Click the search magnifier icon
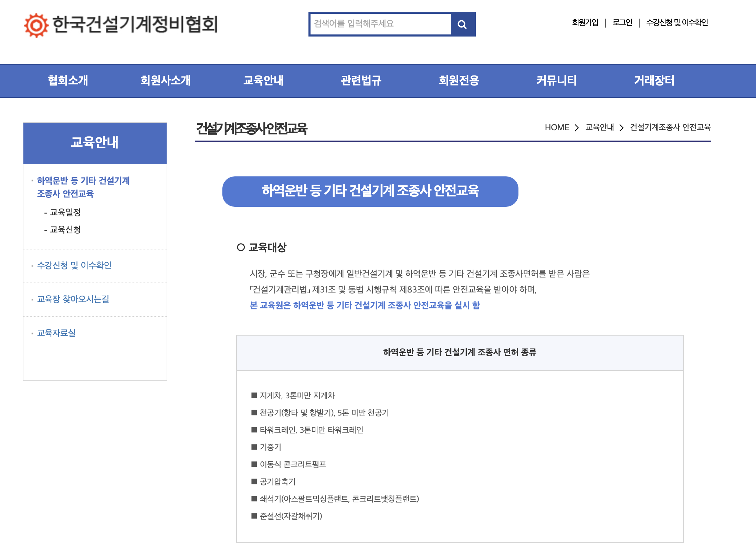 pos(462,24)
